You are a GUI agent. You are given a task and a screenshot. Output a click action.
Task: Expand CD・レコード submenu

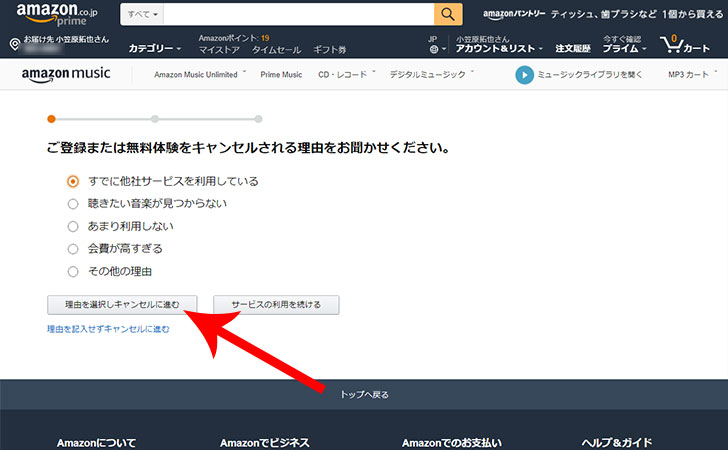[x=346, y=74]
